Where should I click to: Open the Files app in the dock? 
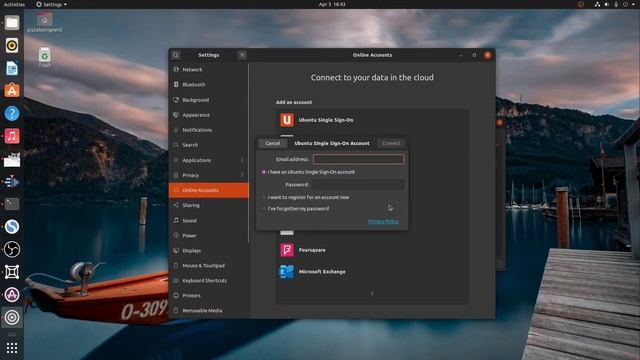(x=12, y=22)
